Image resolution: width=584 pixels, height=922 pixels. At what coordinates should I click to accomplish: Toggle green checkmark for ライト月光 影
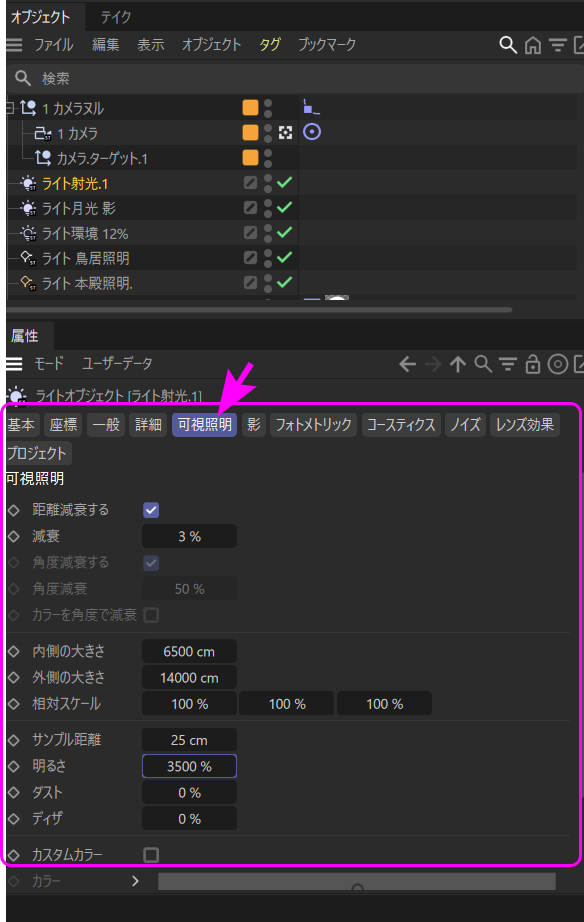tap(285, 208)
